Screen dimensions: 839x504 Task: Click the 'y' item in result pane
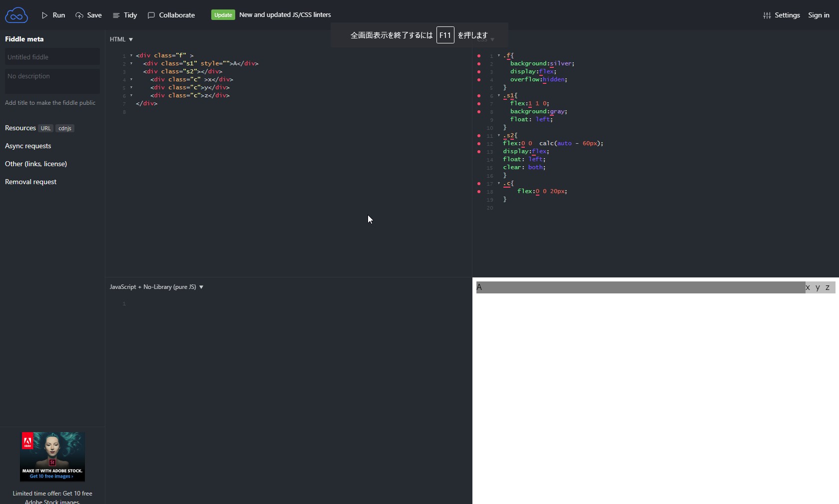click(x=818, y=287)
